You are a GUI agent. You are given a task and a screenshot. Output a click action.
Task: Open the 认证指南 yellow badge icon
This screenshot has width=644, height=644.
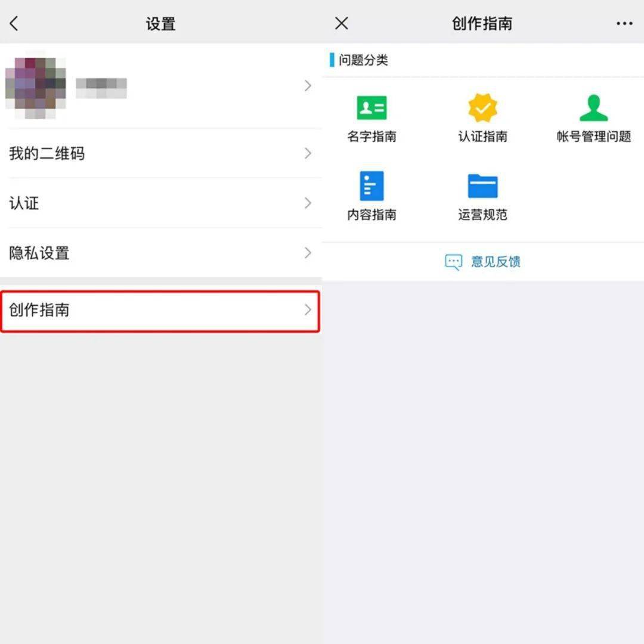(x=482, y=107)
